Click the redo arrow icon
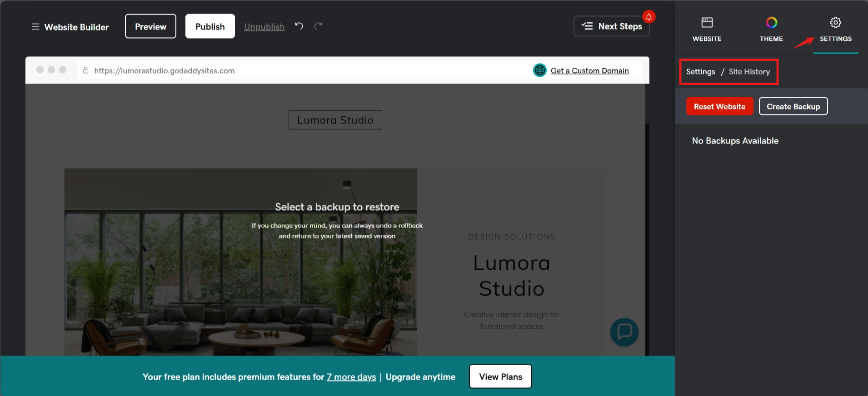The height and width of the screenshot is (396, 868). tap(318, 26)
